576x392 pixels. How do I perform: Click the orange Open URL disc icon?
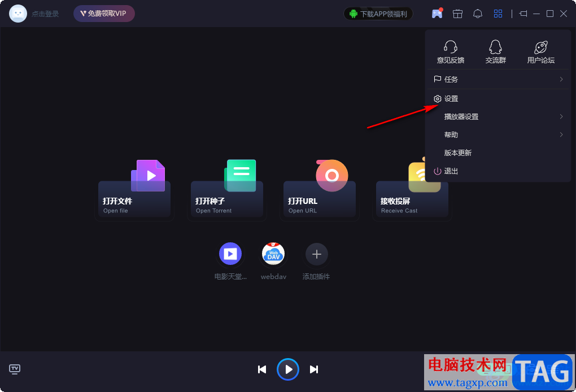[331, 175]
